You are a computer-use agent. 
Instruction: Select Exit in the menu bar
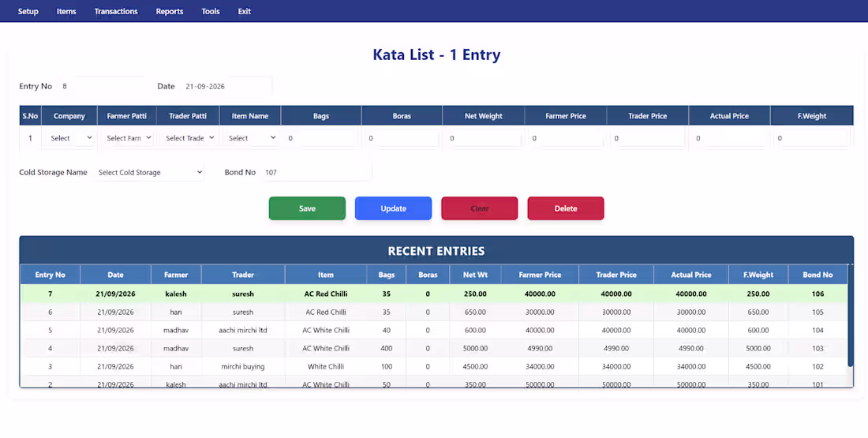coord(244,11)
